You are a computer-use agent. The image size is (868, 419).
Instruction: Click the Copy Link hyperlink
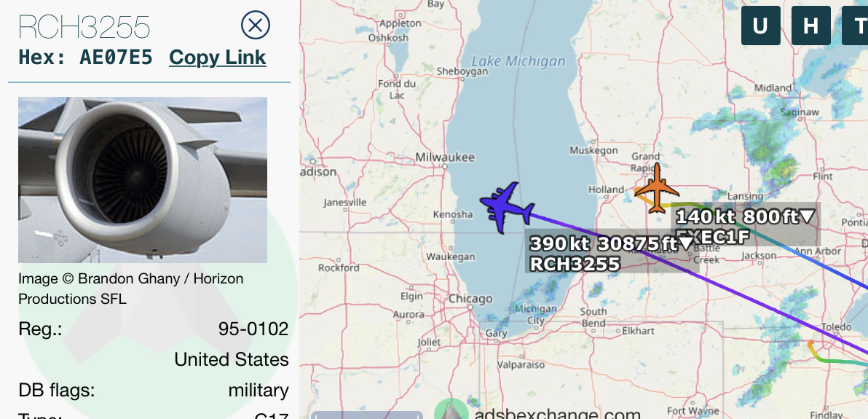coord(218,58)
